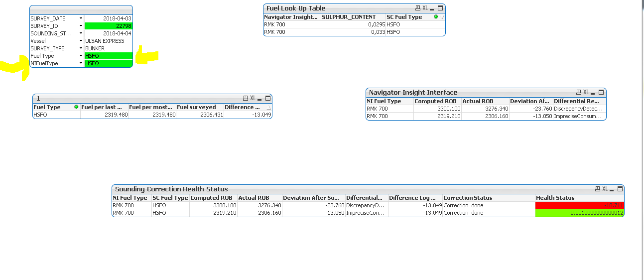Click the green HSFO value beside Fuel Type
Viewport: 644px width, 280px height.
[x=109, y=56]
